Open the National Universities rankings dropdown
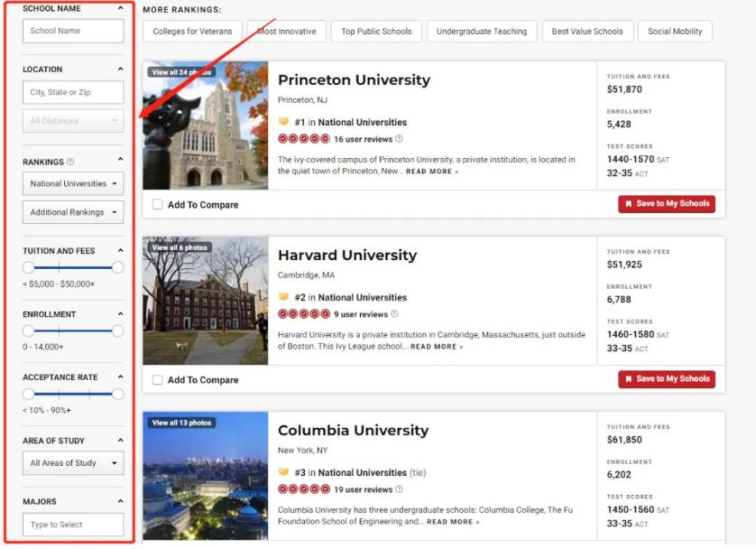 point(73,184)
